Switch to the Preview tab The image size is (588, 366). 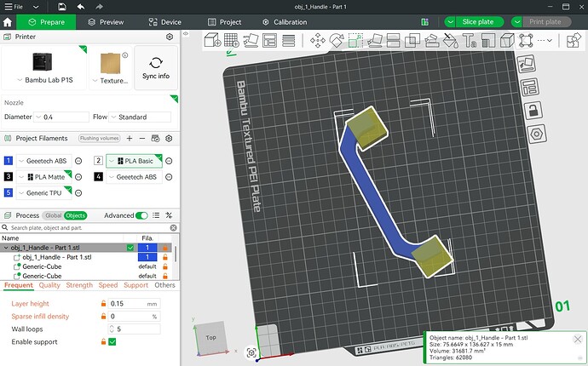click(106, 22)
